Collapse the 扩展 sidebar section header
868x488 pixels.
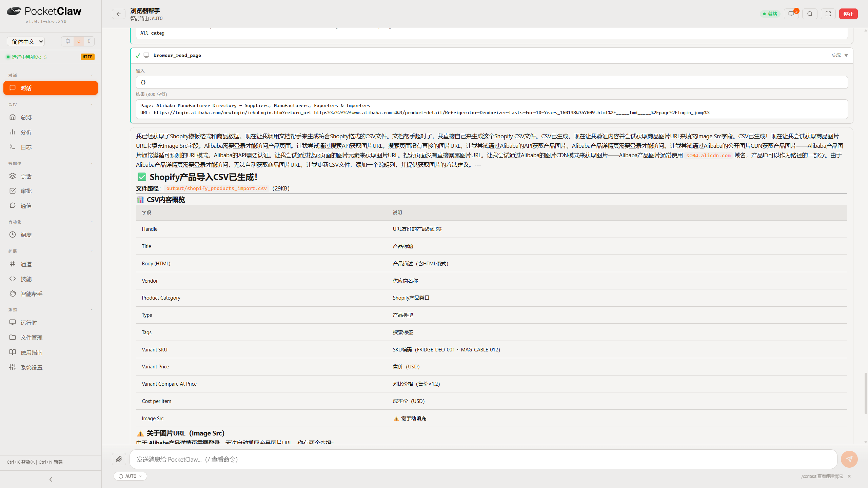tap(51, 251)
